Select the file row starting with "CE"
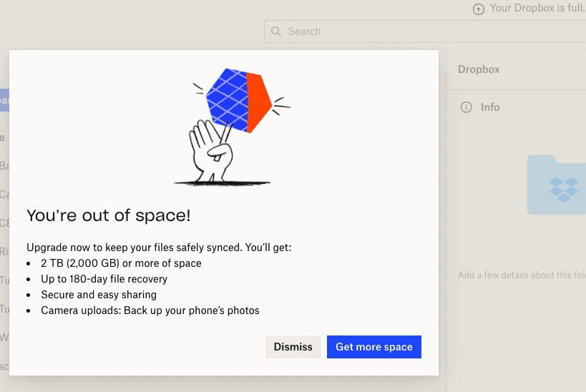The width and height of the screenshot is (586, 392). tap(4, 223)
